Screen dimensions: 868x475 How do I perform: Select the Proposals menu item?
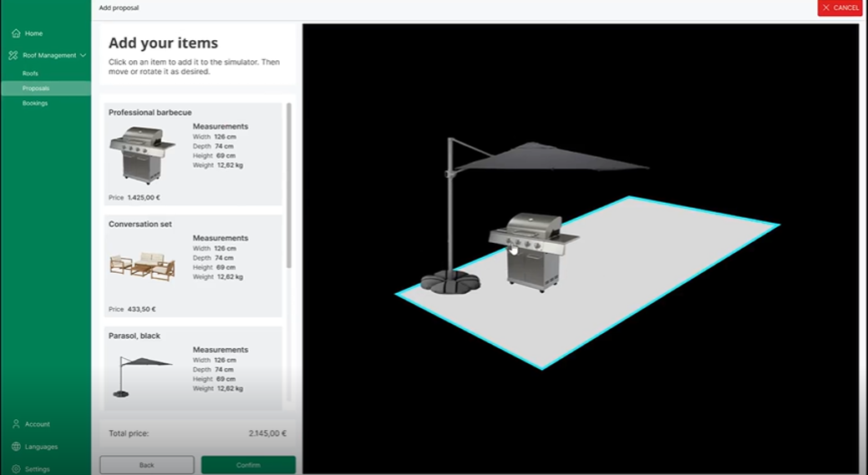click(36, 88)
